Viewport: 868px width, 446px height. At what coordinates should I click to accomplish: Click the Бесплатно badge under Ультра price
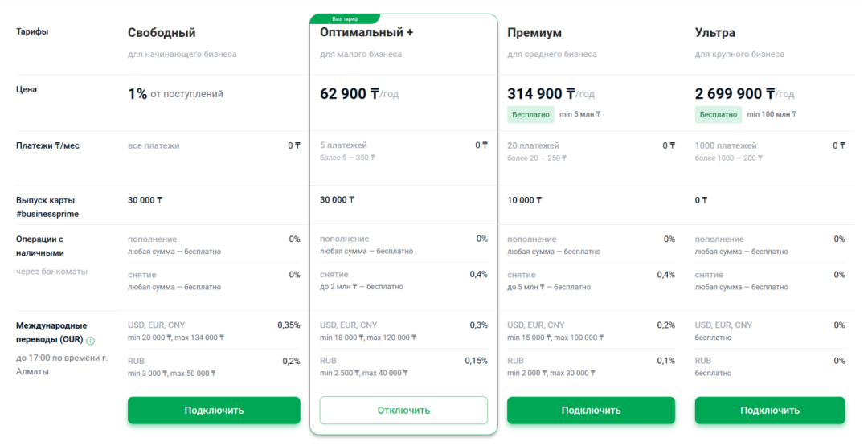click(x=718, y=114)
